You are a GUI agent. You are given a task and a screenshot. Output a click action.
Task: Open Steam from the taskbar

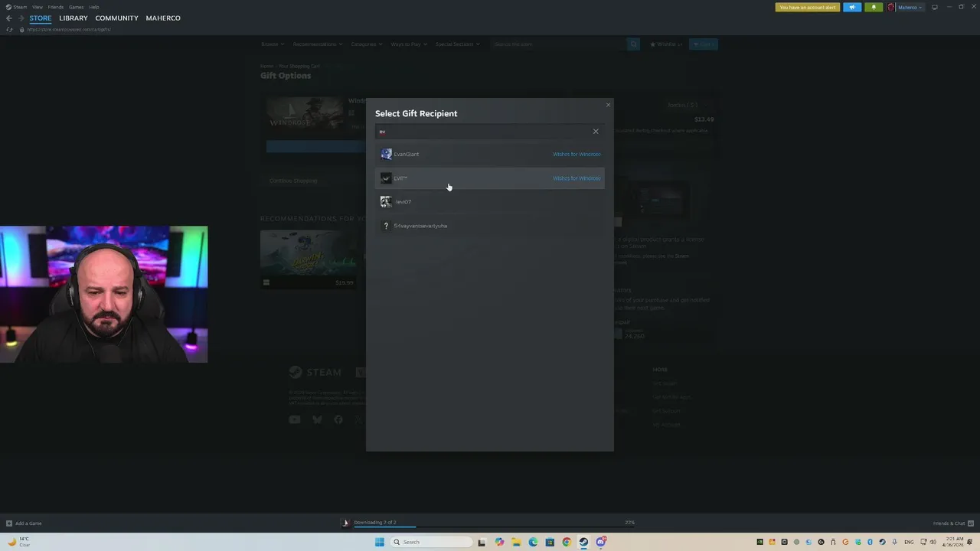tap(583, 542)
